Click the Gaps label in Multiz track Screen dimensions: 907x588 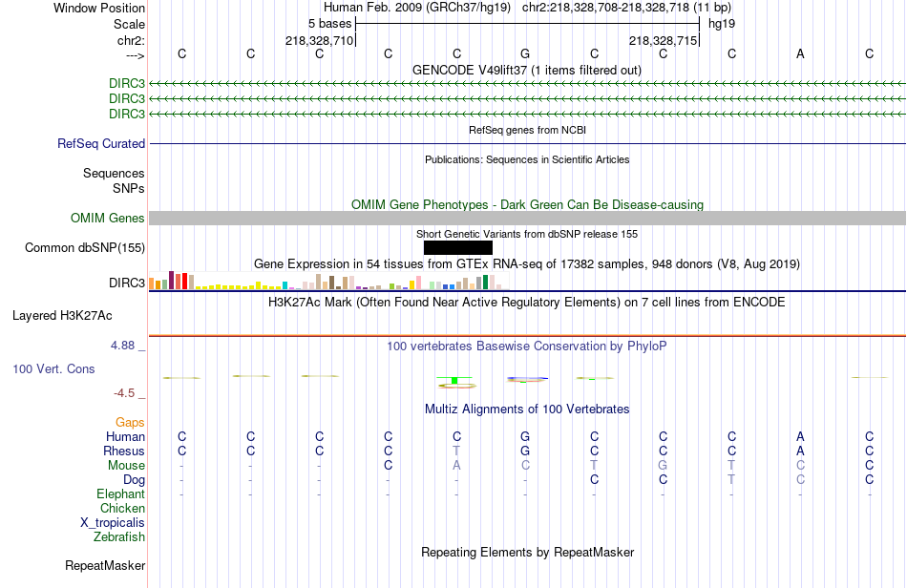click(130, 423)
